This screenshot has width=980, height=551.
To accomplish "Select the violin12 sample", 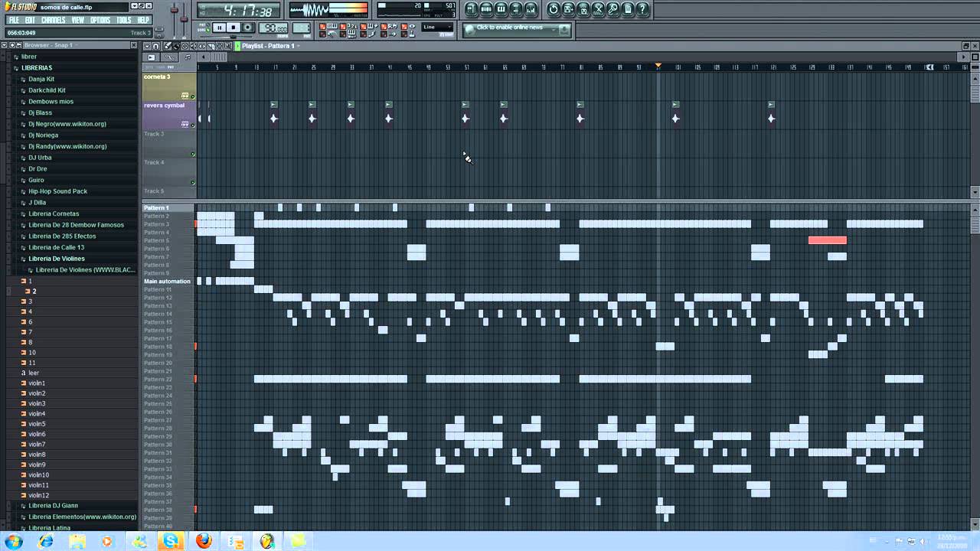I will point(38,495).
